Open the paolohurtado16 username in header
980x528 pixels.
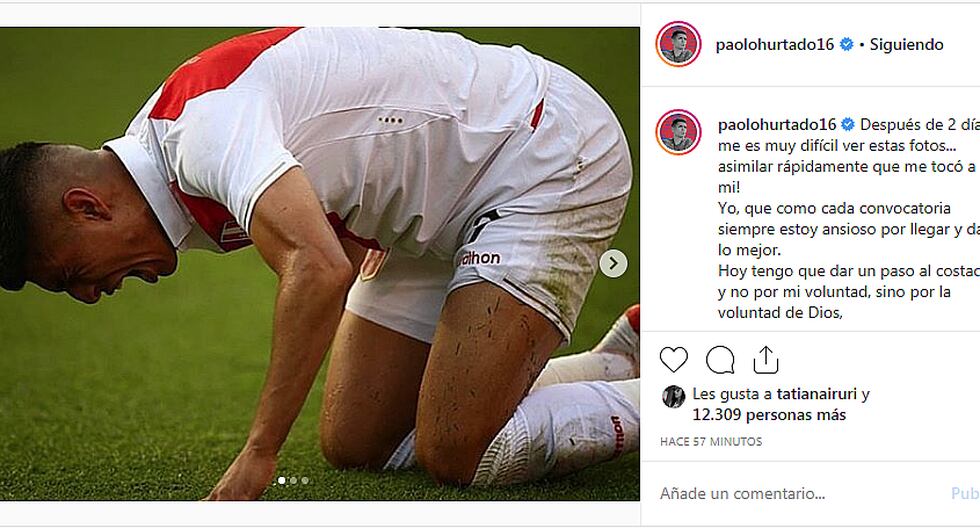point(774,44)
